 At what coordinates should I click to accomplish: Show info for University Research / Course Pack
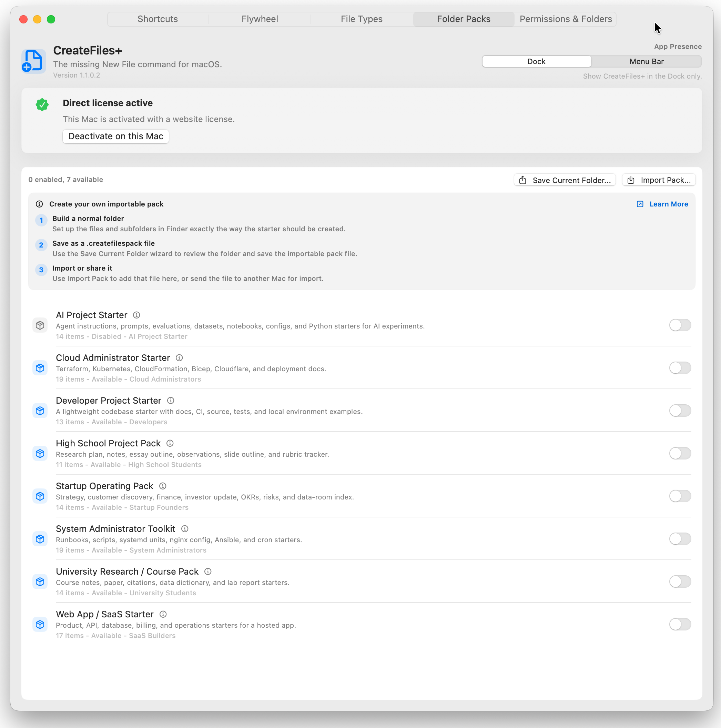(x=208, y=572)
